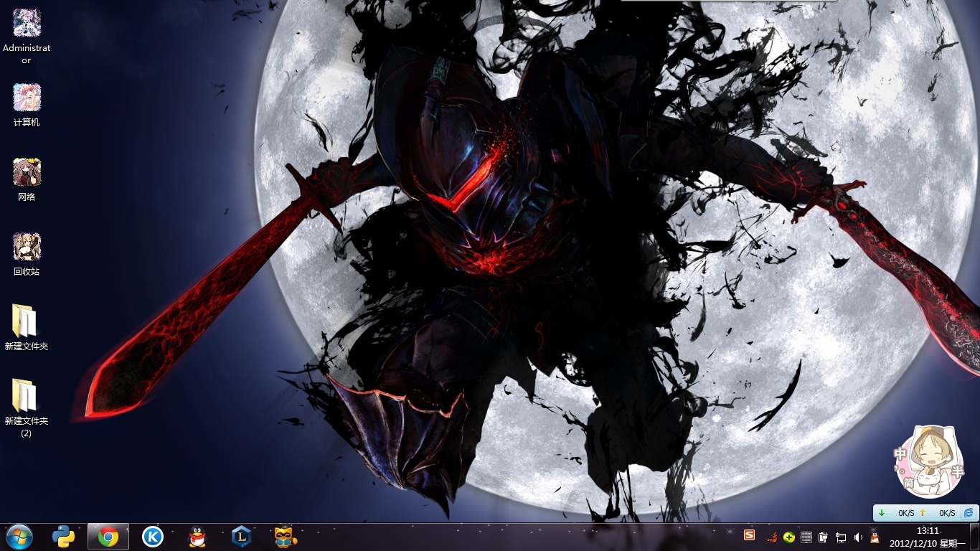Open QQ penguin pinned on taskbar
Image resolution: width=980 pixels, height=551 pixels.
[197, 537]
